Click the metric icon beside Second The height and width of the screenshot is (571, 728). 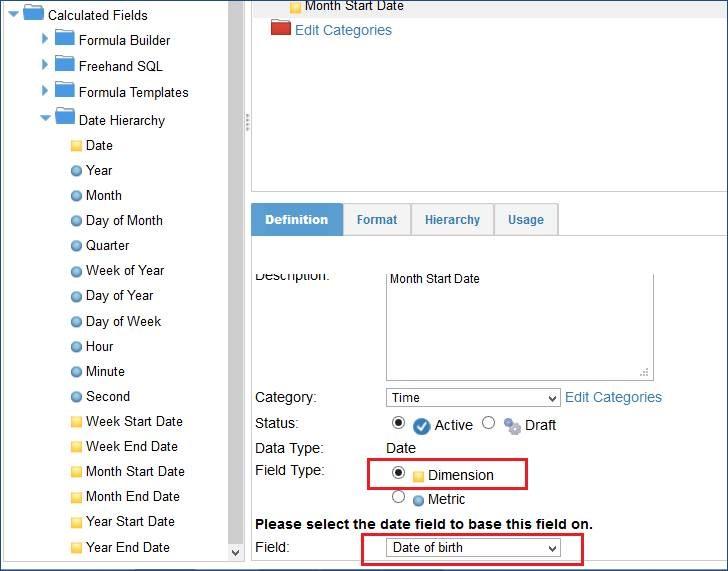(76, 397)
